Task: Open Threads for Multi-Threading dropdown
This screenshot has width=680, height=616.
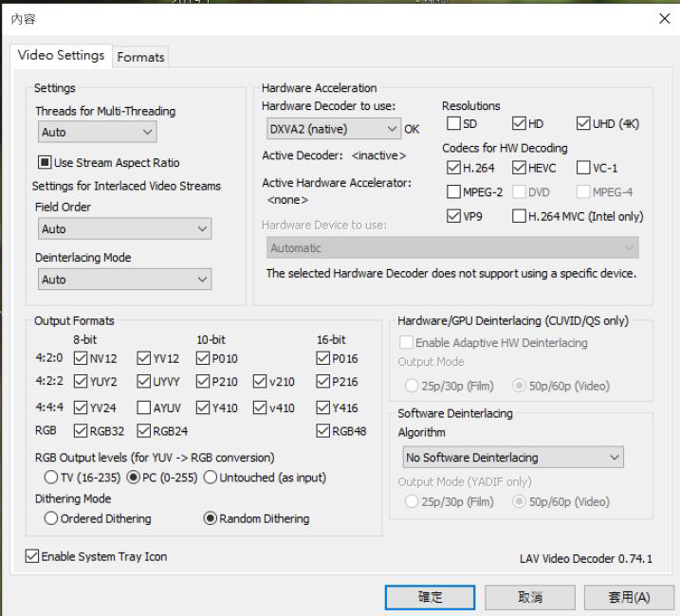Action: (97, 133)
